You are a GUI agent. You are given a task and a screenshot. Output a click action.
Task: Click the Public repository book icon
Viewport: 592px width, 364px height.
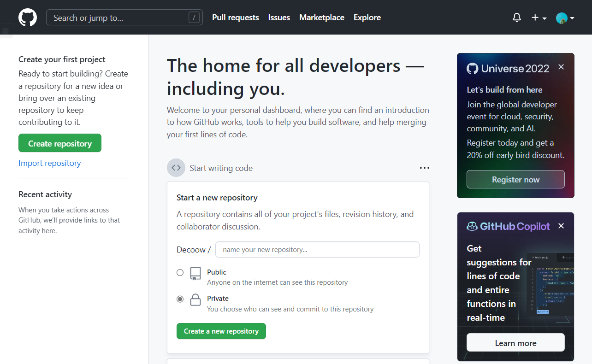(195, 274)
